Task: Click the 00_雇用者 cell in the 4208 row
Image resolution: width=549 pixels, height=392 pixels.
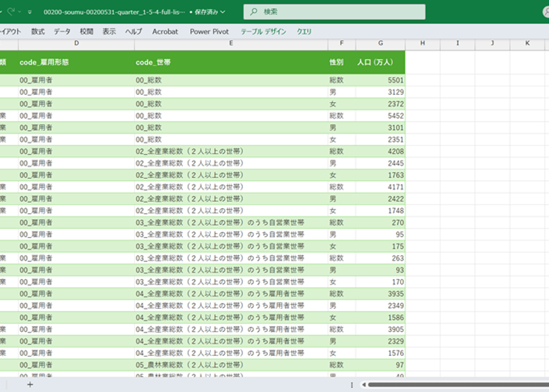Action: point(76,151)
